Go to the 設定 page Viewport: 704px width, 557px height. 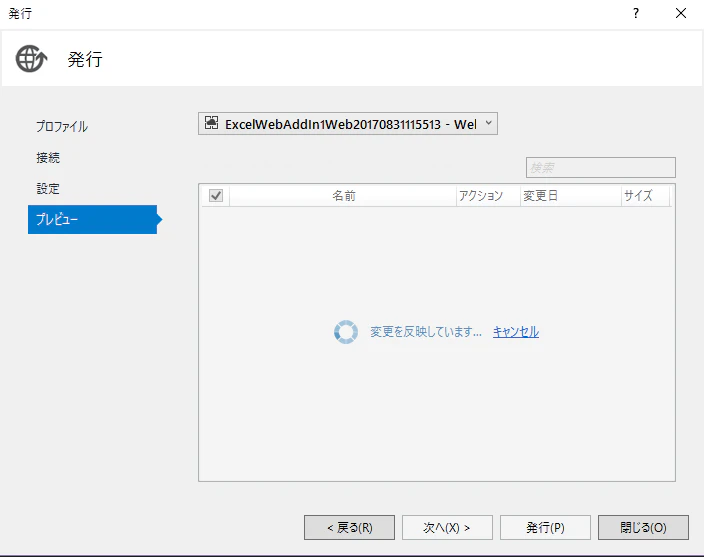[48, 189]
